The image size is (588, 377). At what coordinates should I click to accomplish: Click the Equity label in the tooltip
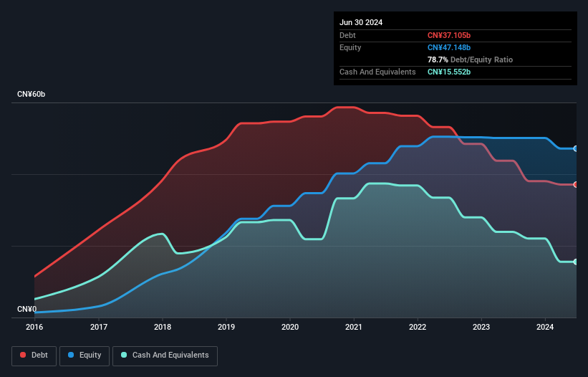coord(350,47)
